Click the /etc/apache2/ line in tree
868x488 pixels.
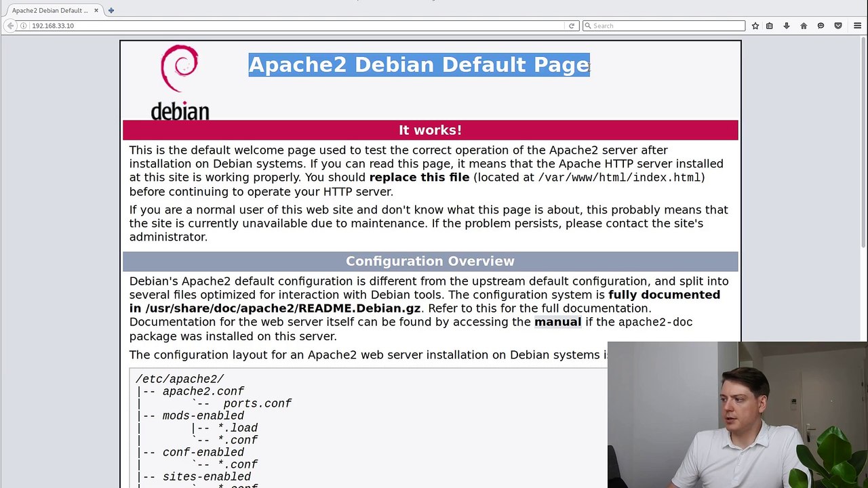180,379
